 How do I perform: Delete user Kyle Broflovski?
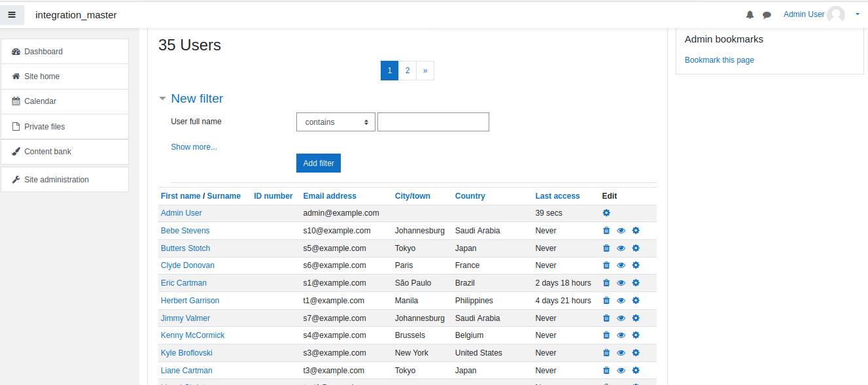pos(606,353)
